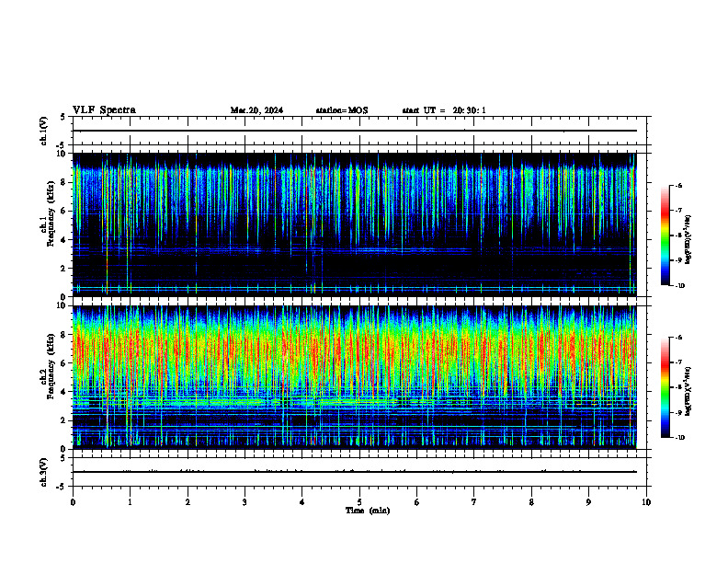The height and width of the screenshot is (563, 728).
Task: Click the ch.2 PSD color scale bar
Action: point(665,387)
